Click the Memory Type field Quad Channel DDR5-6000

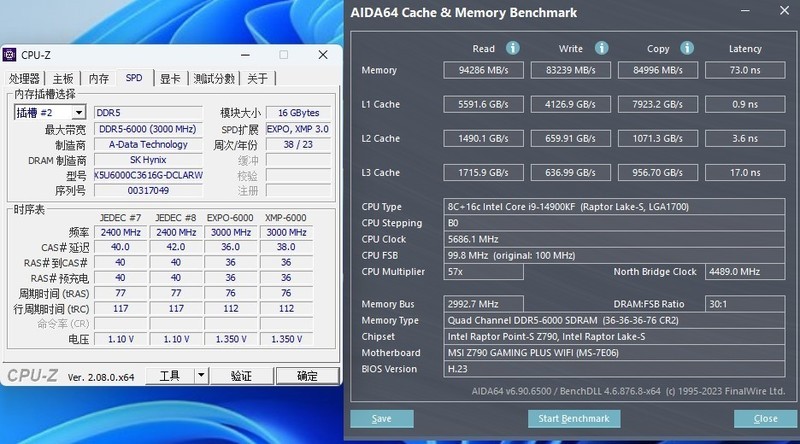point(614,320)
